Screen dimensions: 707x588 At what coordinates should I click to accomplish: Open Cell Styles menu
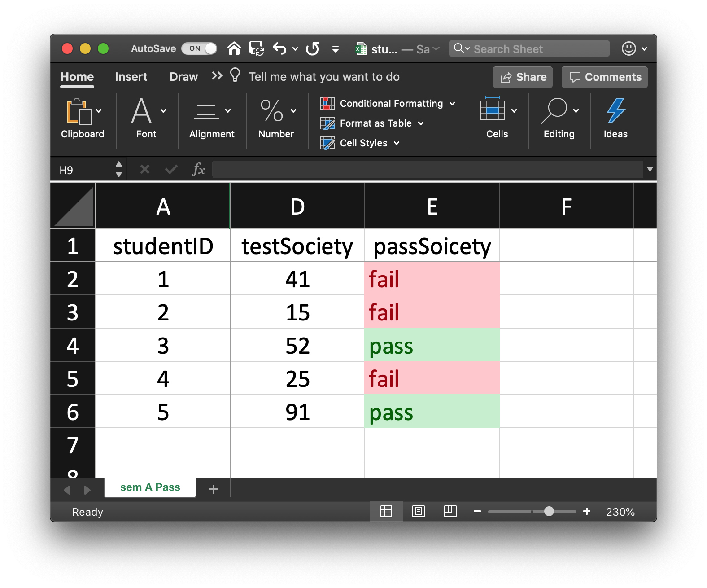pos(360,143)
